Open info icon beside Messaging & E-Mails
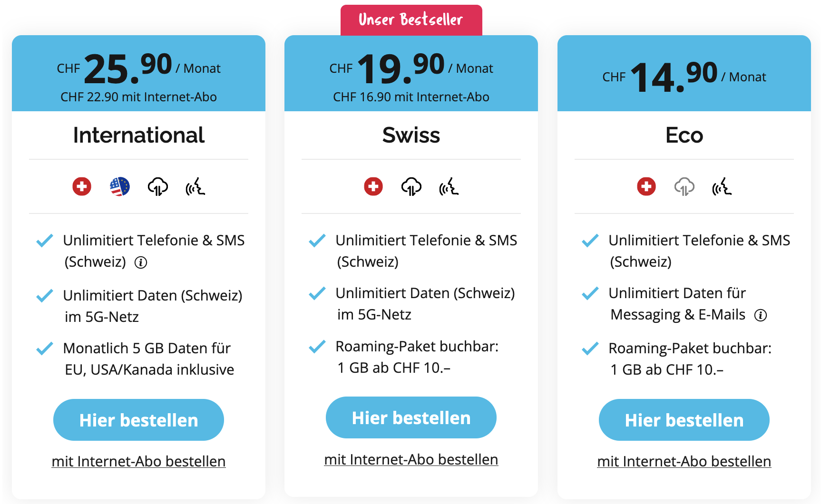This screenshot has width=821, height=504. [x=761, y=315]
